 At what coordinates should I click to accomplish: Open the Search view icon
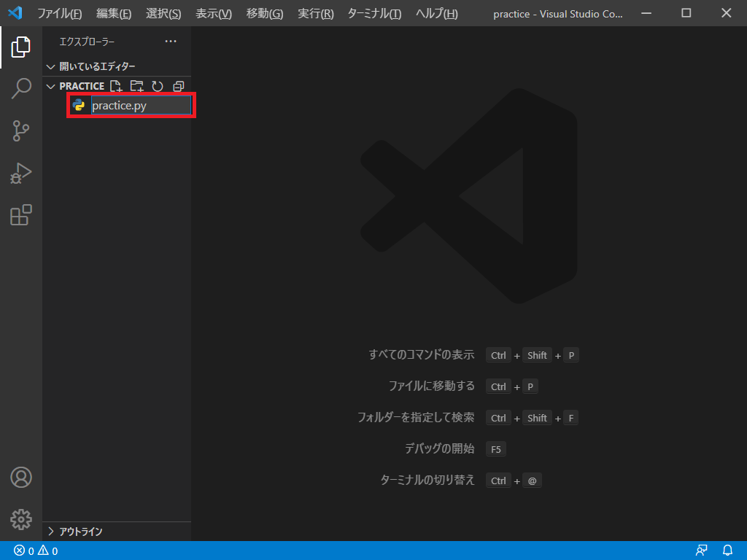tap(21, 88)
